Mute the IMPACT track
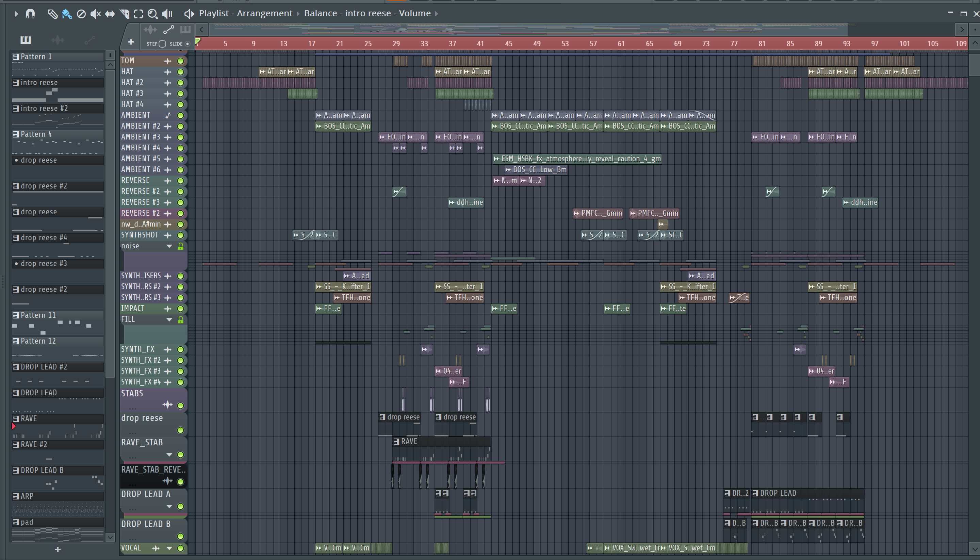 click(180, 309)
